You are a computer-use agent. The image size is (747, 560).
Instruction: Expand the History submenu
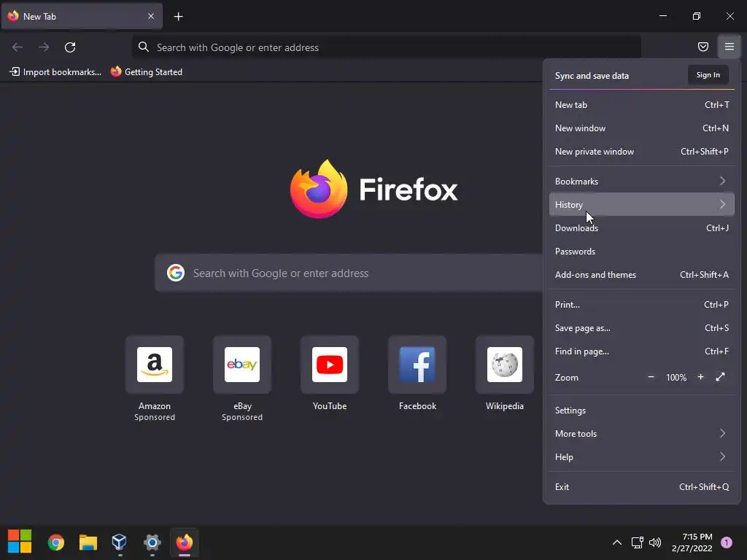(642, 204)
